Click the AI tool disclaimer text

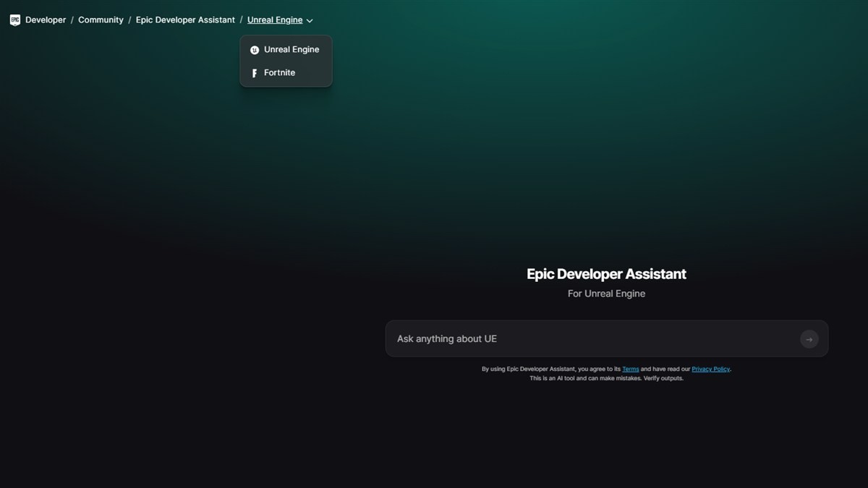click(606, 378)
